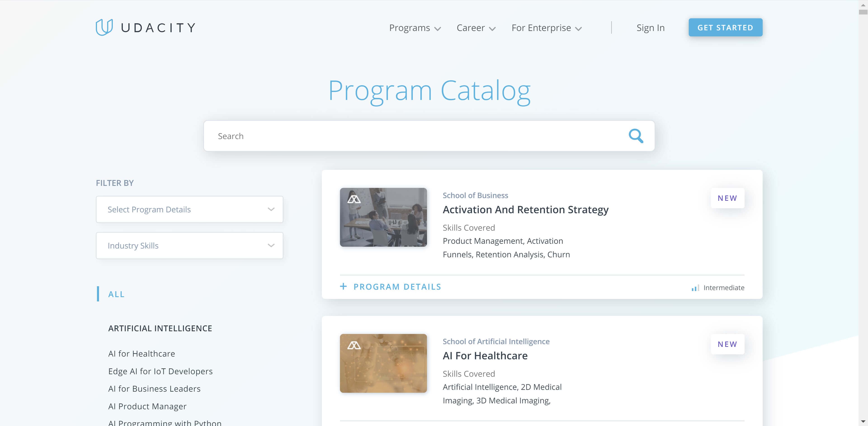Click the search input field

tap(429, 136)
